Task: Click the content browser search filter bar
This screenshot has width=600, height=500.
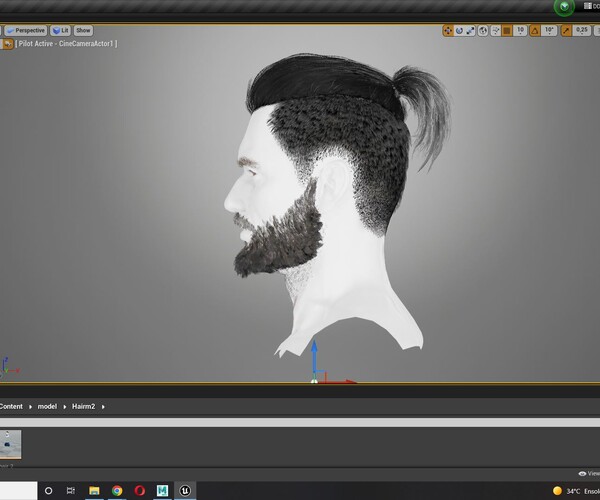Action: [300, 422]
